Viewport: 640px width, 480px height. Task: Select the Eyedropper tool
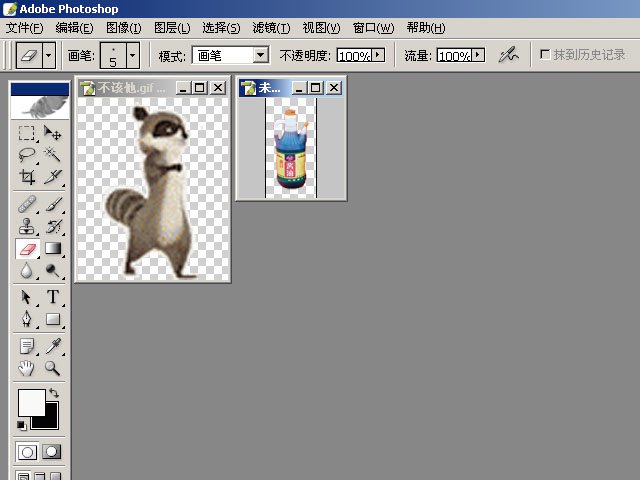tap(52, 346)
